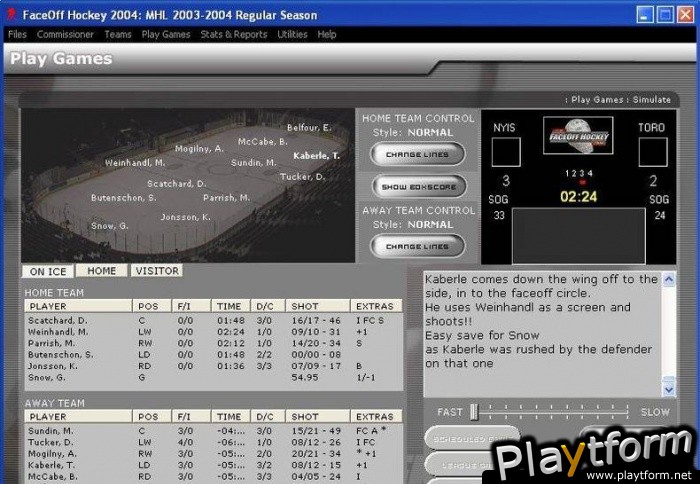Switch to the VISITOR tab
The image size is (700, 484).
[157, 271]
